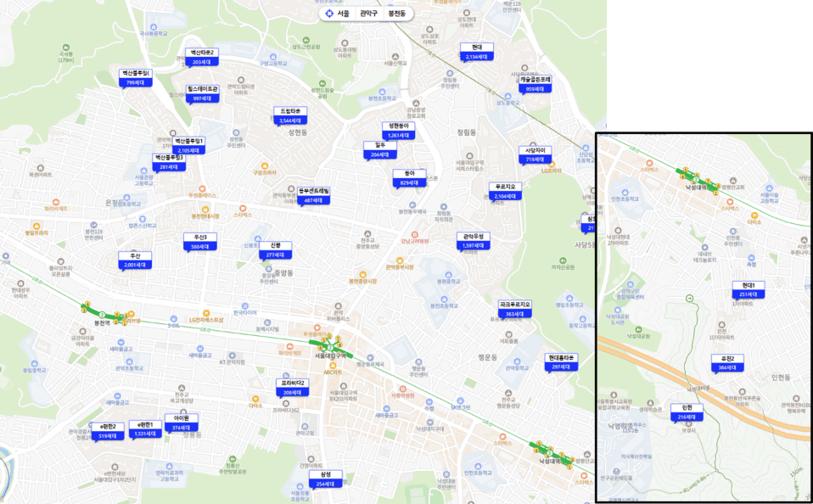Click the ABC마트 shop icon
The width and height of the screenshot is (813, 504).
(333, 366)
